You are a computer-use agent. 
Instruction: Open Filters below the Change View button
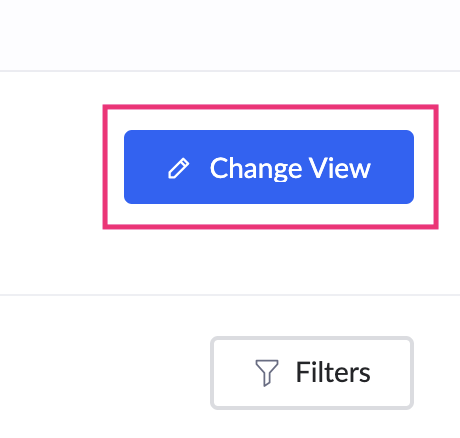coord(312,373)
